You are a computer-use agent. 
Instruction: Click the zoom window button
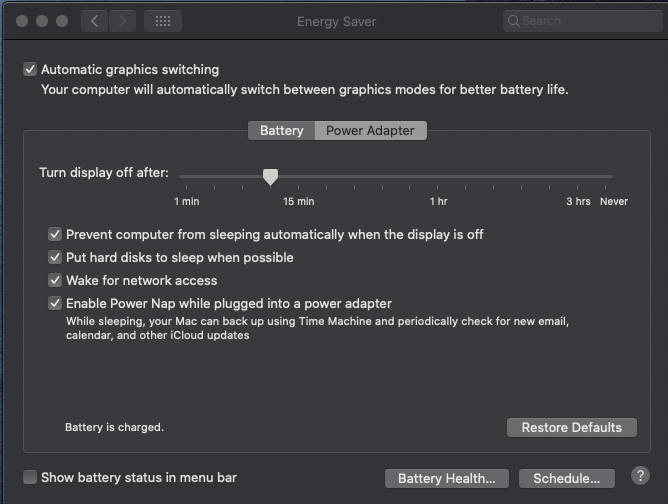coord(62,21)
